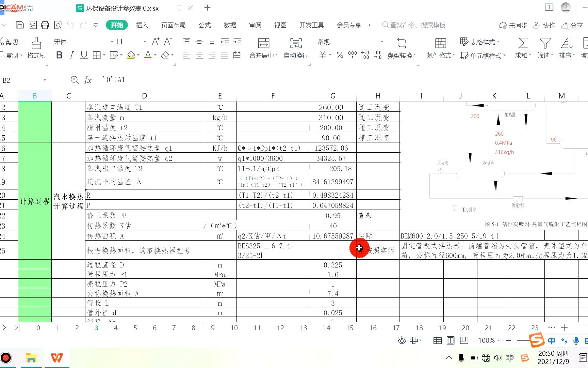Toggle italic formatting
Viewport: 588px width, 368px height.
click(71, 55)
